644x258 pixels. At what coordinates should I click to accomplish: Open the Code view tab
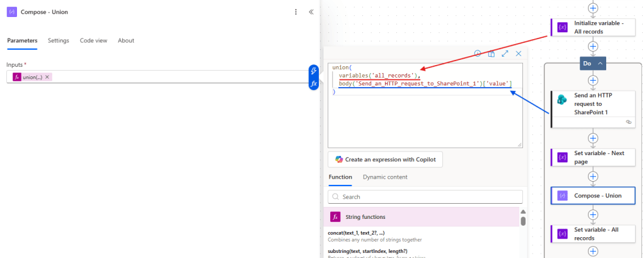click(x=94, y=40)
